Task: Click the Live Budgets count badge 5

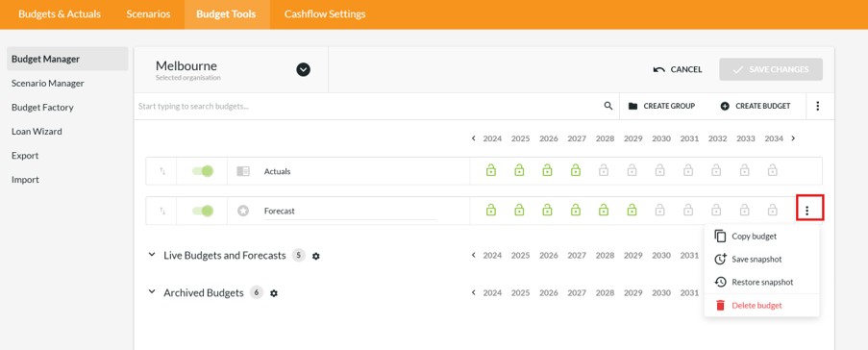Action: pyautogui.click(x=298, y=256)
